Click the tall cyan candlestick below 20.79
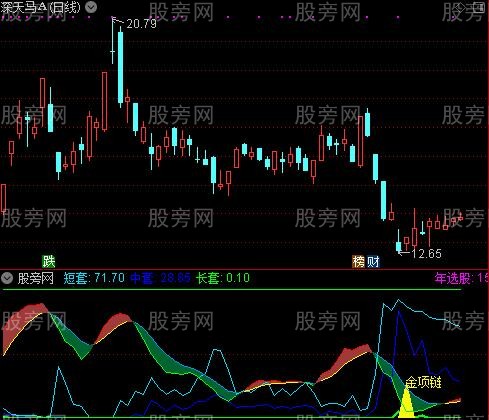 click(x=120, y=68)
